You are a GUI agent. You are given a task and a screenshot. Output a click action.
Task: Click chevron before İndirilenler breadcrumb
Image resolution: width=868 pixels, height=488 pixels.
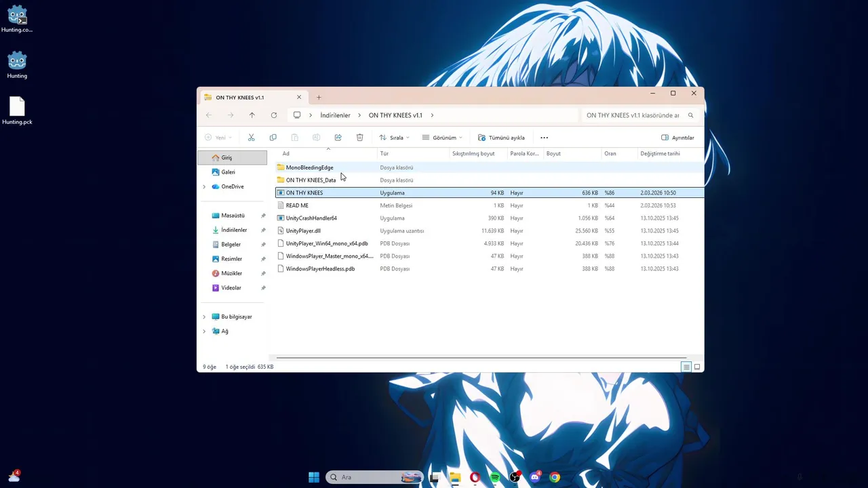pos(312,115)
